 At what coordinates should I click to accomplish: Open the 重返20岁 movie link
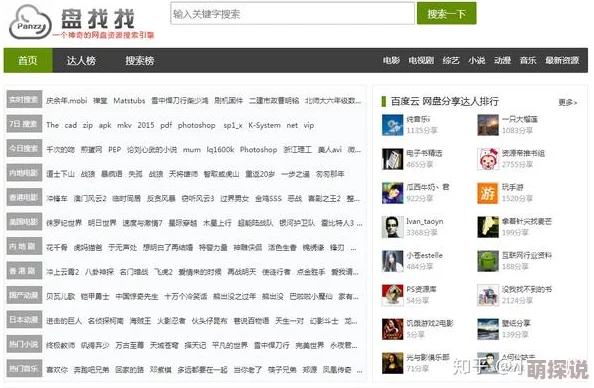[x=260, y=174]
